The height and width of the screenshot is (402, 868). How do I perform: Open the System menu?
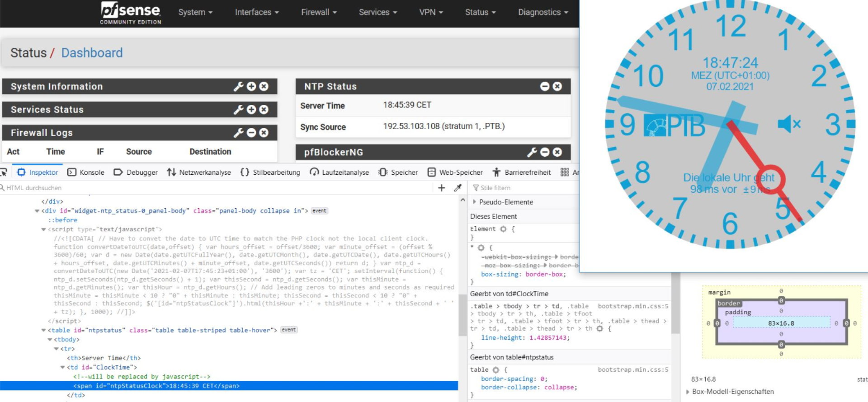[195, 12]
